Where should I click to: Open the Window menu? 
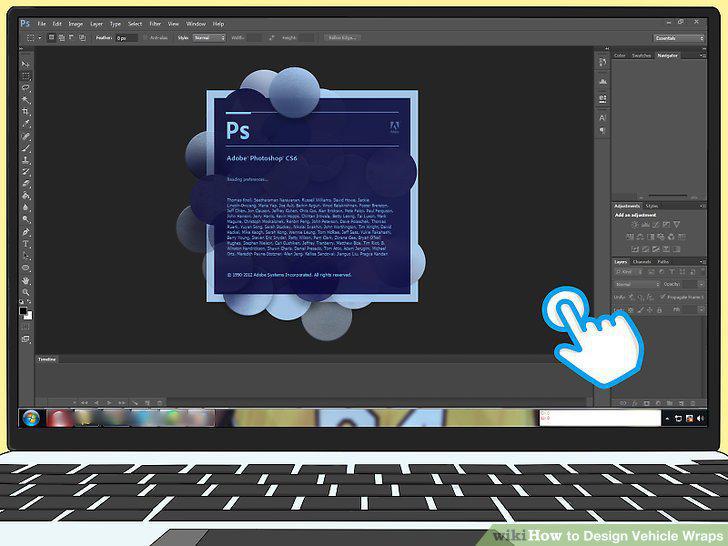tap(195, 24)
